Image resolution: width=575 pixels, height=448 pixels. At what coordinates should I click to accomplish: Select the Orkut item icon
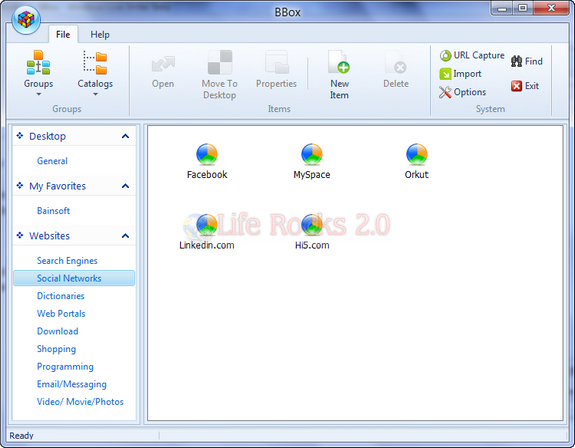[417, 154]
